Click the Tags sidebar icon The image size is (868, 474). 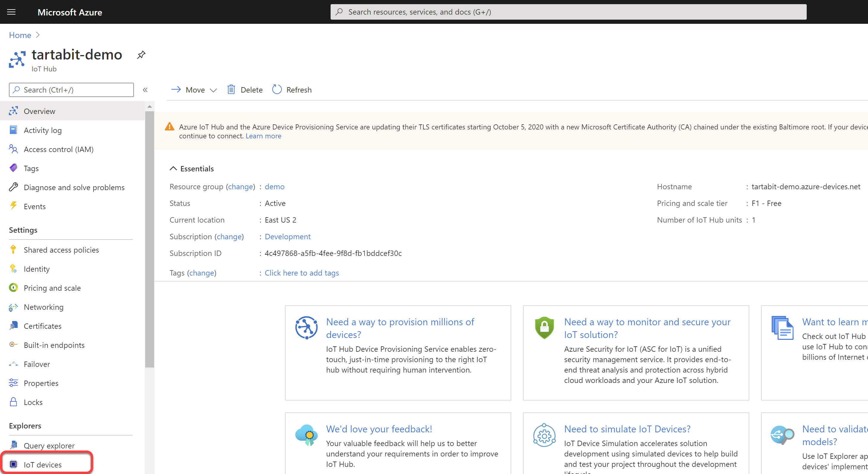click(x=13, y=168)
